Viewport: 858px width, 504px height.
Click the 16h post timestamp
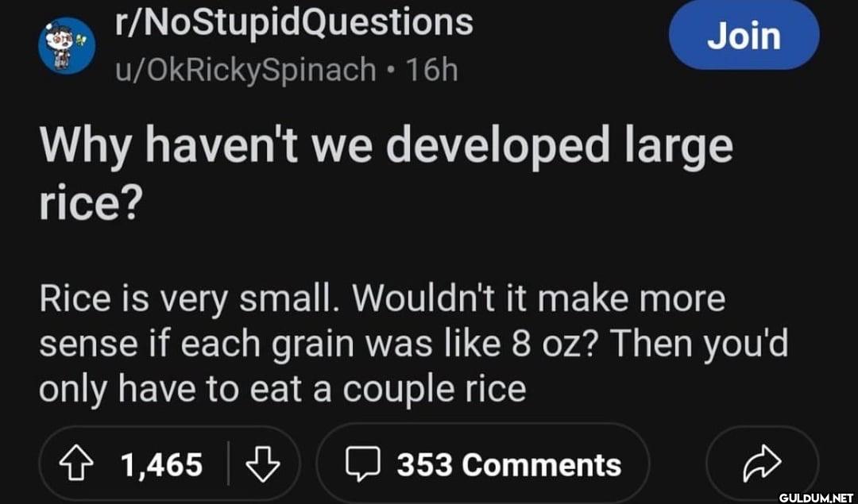pyautogui.click(x=431, y=71)
